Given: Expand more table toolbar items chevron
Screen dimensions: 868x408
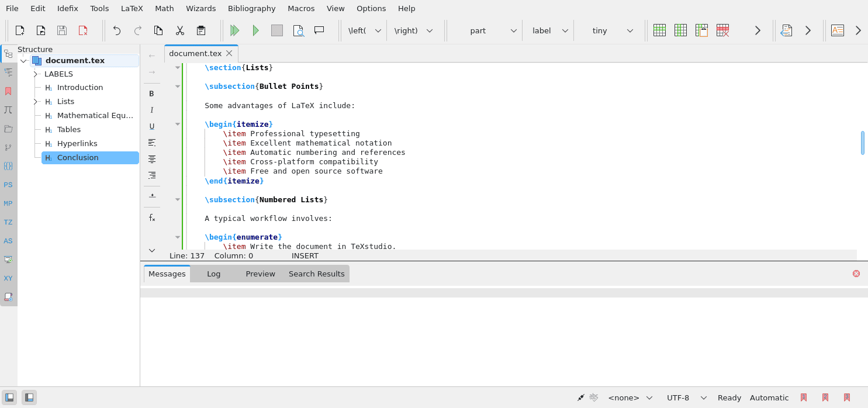Looking at the screenshot, I should pyautogui.click(x=758, y=30).
